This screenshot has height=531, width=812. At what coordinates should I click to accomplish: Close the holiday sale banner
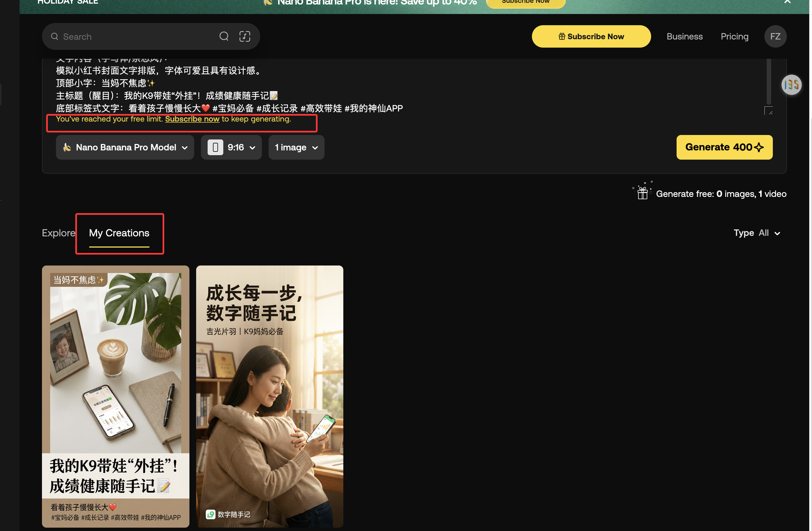[787, 2]
